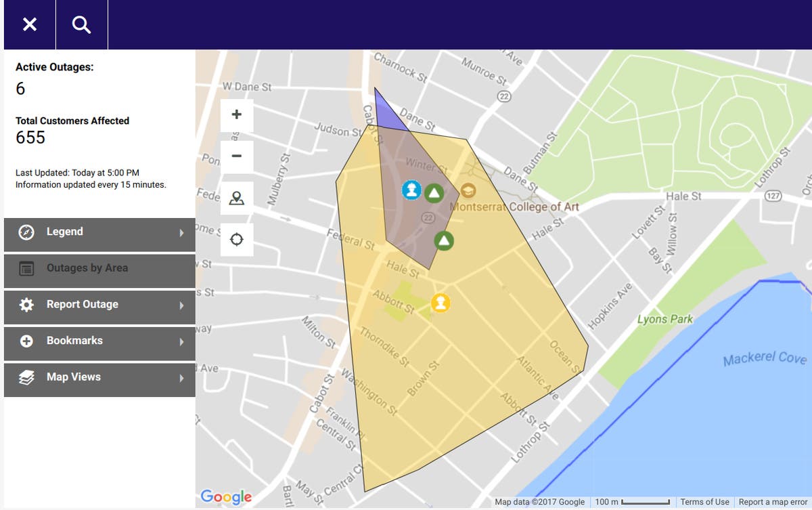The width and height of the screenshot is (812, 510).
Task: Click the purple outage area polygon
Action: point(387,113)
